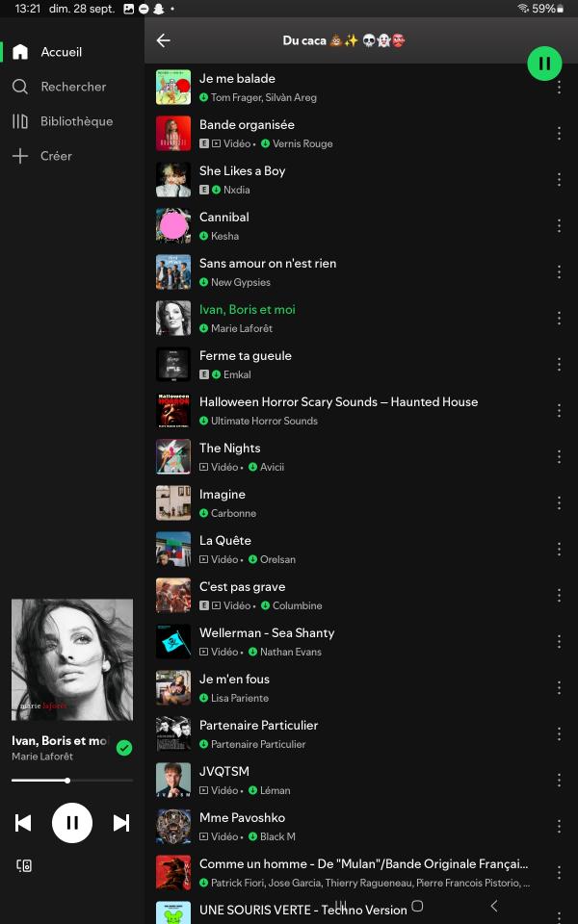Tap the Marie Laforêt album cover in the sidebar
Viewport: 578px width, 924px height.
(72, 660)
